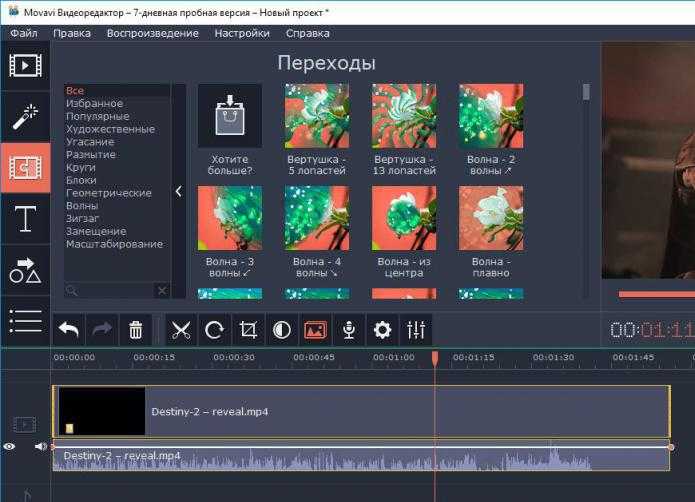The height and width of the screenshot is (502, 695).
Task: Click the timecode display
Action: point(652,330)
